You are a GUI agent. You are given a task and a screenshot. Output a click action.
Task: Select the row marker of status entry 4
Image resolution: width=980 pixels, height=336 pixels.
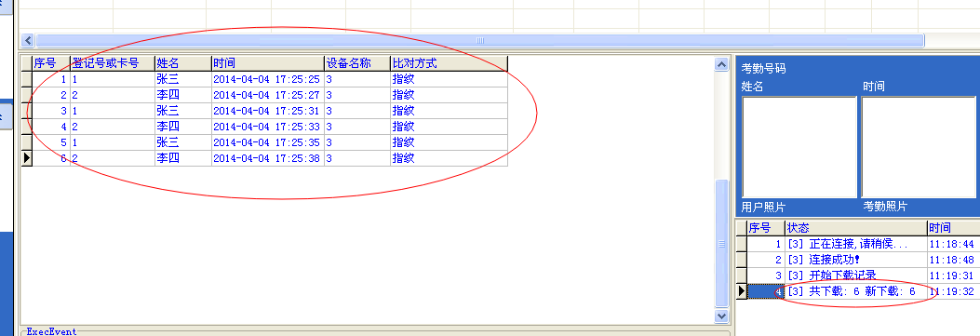point(742,291)
